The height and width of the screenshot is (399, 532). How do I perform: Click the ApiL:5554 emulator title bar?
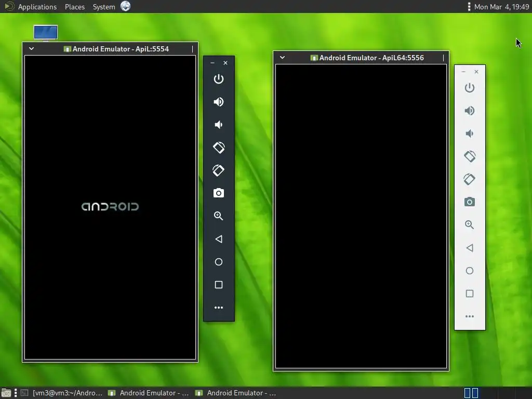point(110,49)
